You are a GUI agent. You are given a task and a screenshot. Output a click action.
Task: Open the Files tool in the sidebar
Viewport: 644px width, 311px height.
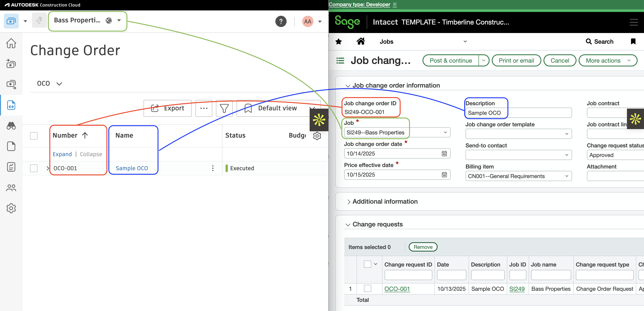pyautogui.click(x=11, y=146)
